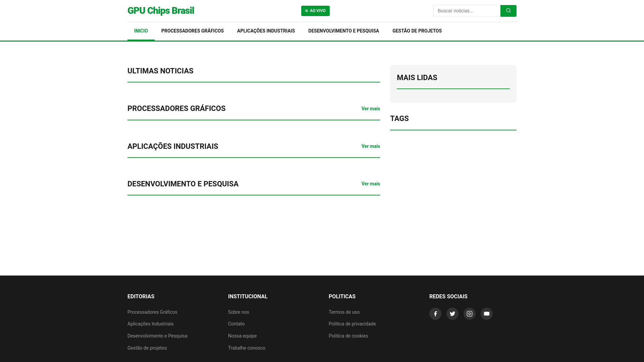The image size is (644, 362).
Task: Click Ver mais beside the Desenvolvimento e Pesquisa section heading
Action: tap(371, 184)
